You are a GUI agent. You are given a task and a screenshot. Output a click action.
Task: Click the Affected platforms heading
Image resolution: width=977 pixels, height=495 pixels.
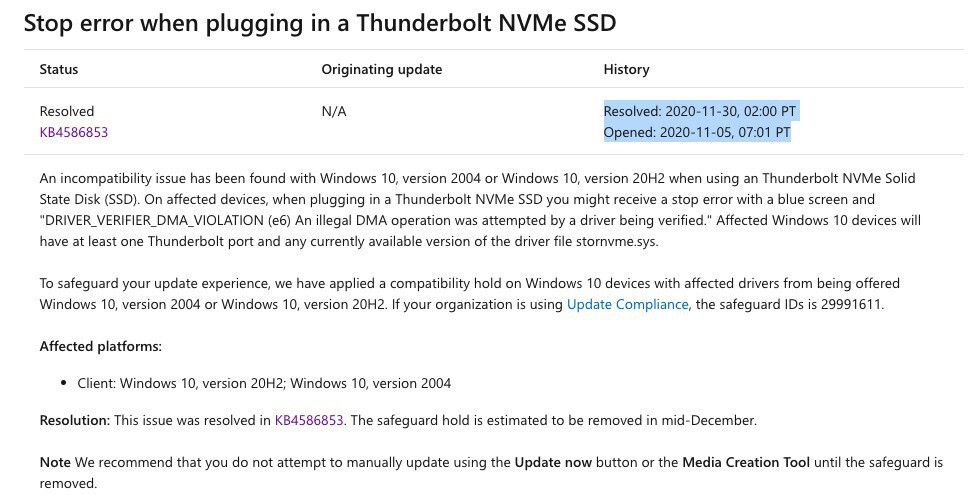100,346
